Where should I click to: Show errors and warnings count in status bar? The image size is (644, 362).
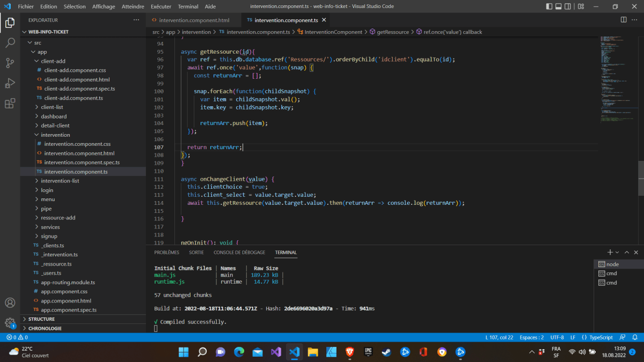[17, 337]
